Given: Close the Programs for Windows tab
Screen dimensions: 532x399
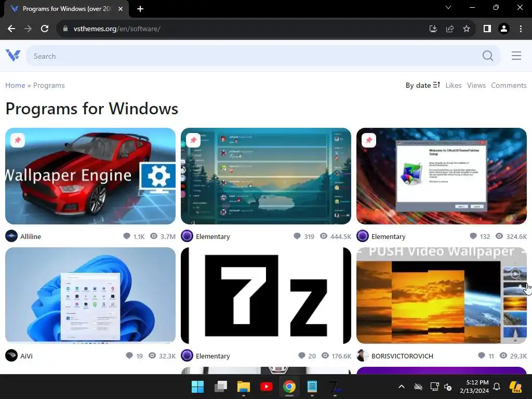Looking at the screenshot, I should click(x=121, y=9).
